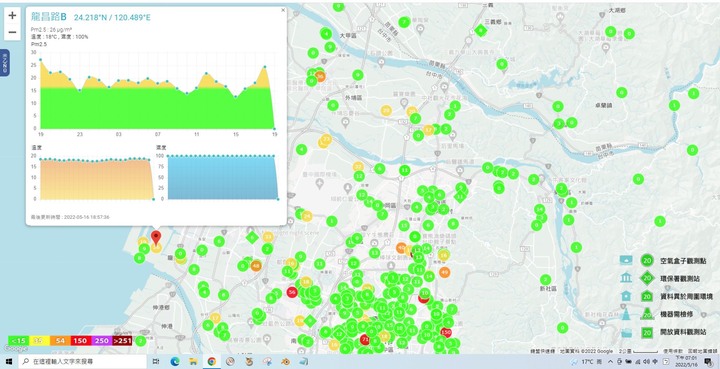Open the 回報地圖錯誤 report map error link

[x=702, y=351]
